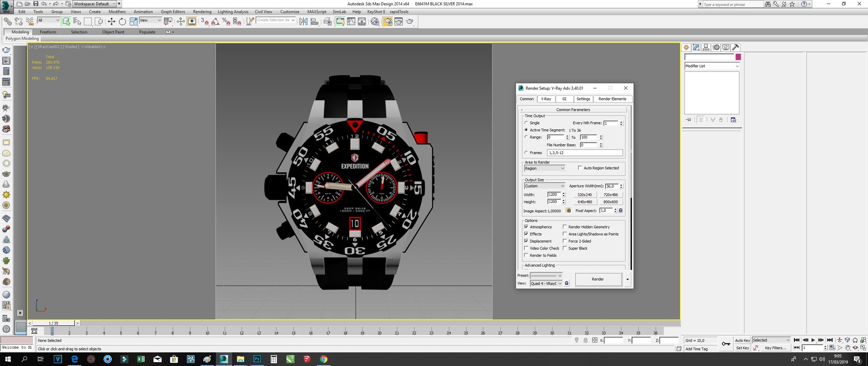Activate the Select Object tool

click(66, 21)
